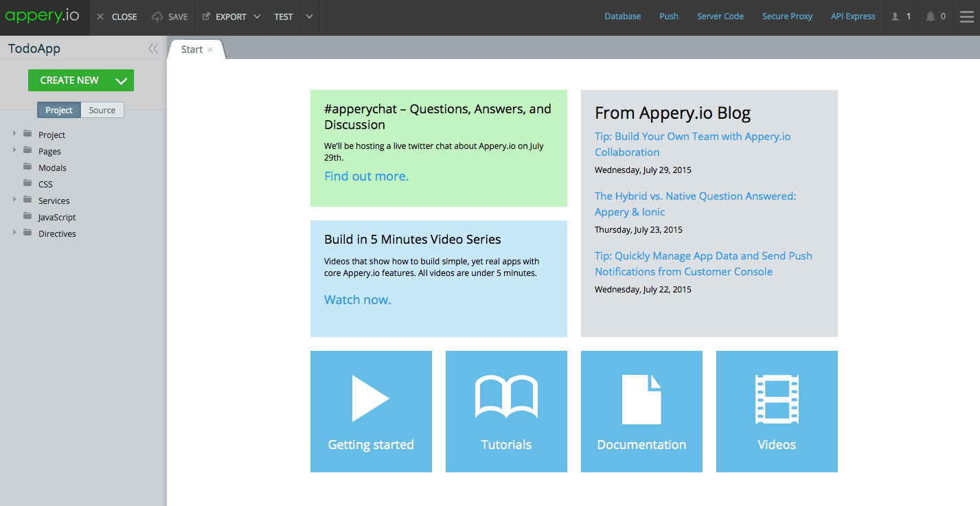This screenshot has width=980, height=506.
Task: Click the user collaborators icon
Action: [896, 16]
